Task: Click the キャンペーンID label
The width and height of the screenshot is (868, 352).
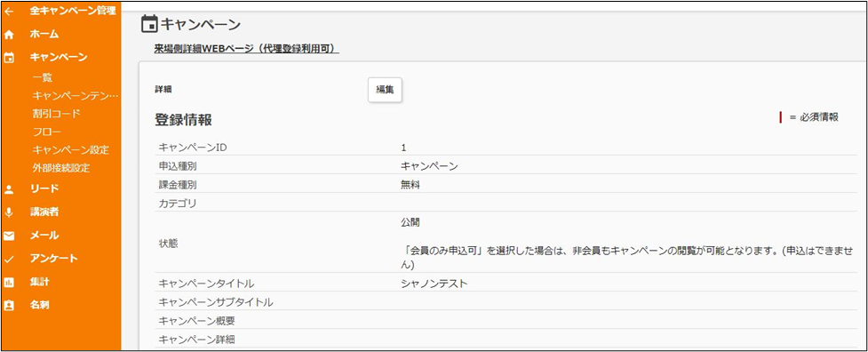Action: coord(193,148)
